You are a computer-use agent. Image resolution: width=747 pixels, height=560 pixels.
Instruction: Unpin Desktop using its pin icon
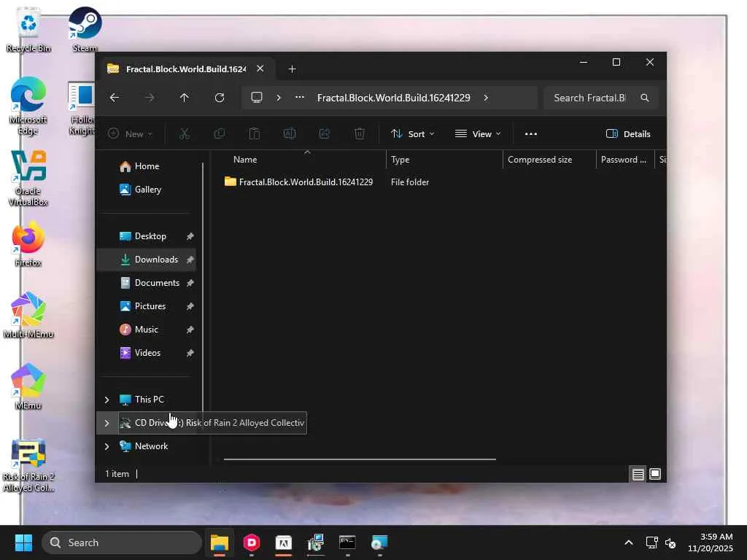pos(190,236)
